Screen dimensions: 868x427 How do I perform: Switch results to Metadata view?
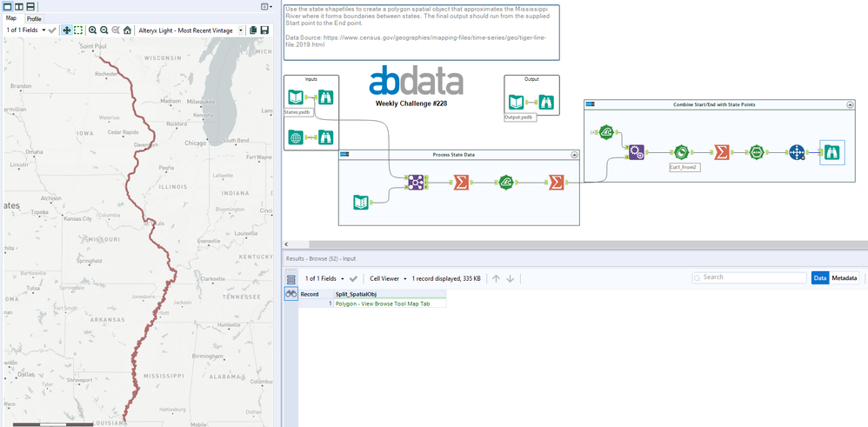click(x=845, y=278)
